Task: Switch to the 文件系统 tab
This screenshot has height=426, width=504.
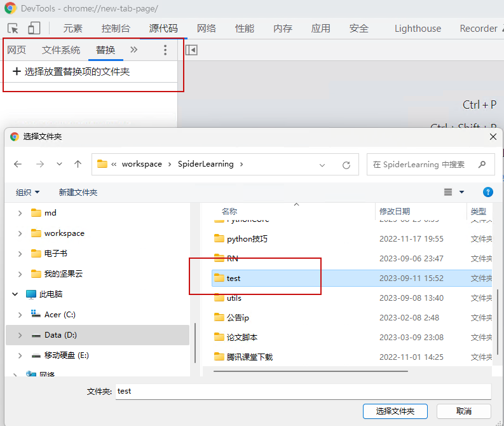Action: coord(61,50)
